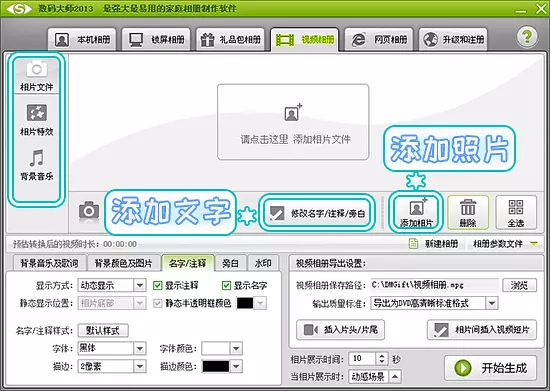Open the 网页相册 tab

coord(379,40)
